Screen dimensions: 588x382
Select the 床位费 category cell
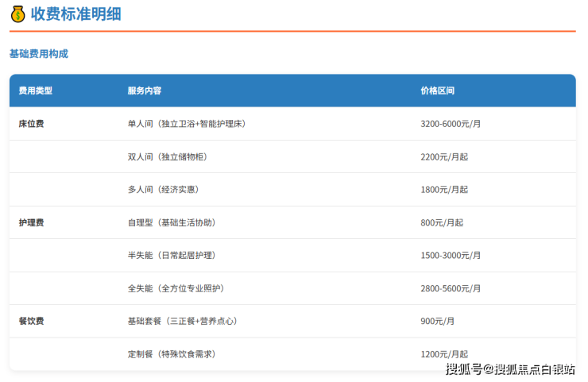click(x=31, y=124)
